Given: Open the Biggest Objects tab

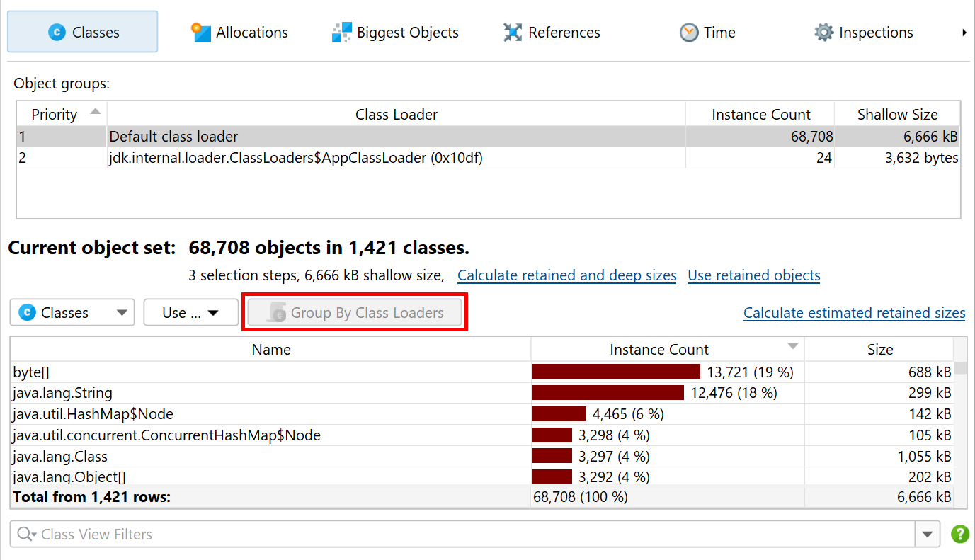Looking at the screenshot, I should click(x=395, y=33).
